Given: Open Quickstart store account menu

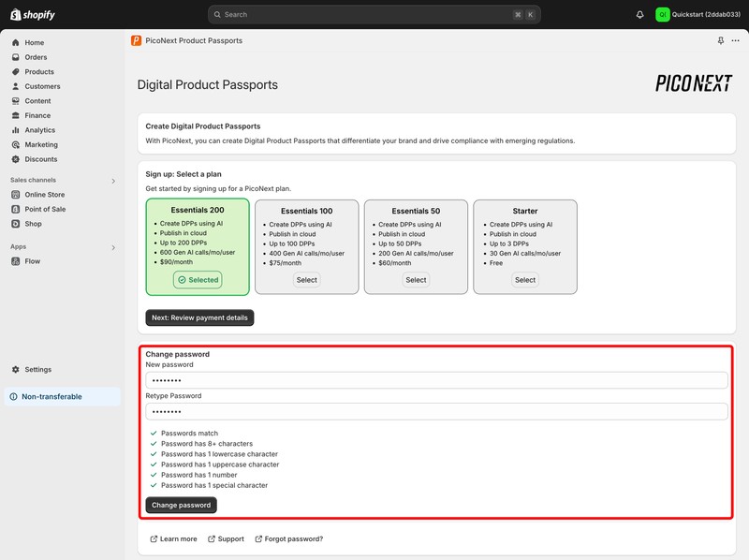Looking at the screenshot, I should (x=697, y=15).
